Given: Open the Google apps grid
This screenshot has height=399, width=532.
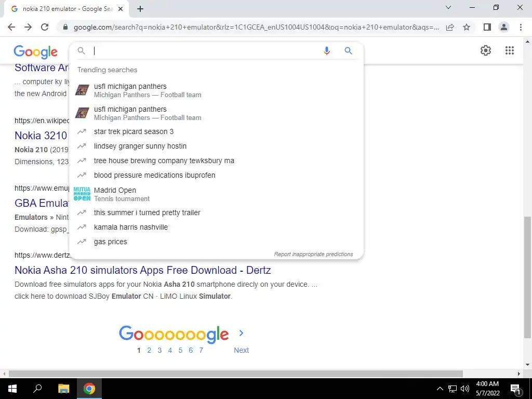Looking at the screenshot, I should click(x=509, y=50).
